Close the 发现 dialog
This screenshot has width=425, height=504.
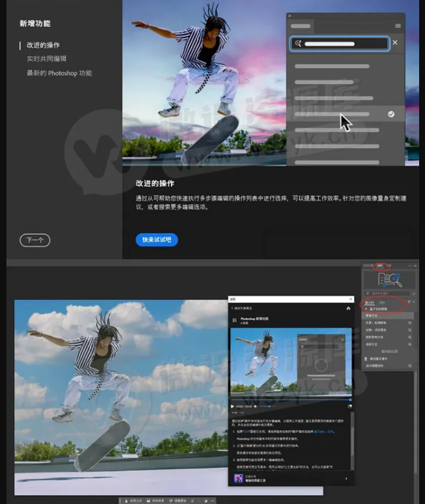[351, 299]
